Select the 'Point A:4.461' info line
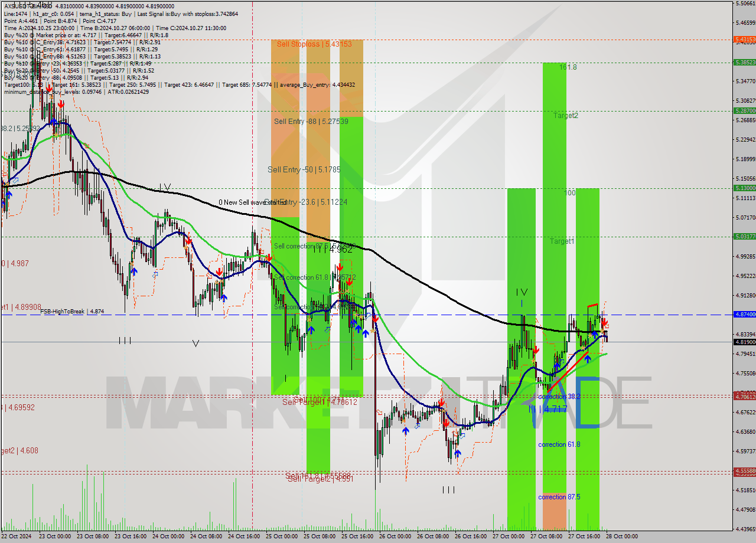 (x=60, y=21)
